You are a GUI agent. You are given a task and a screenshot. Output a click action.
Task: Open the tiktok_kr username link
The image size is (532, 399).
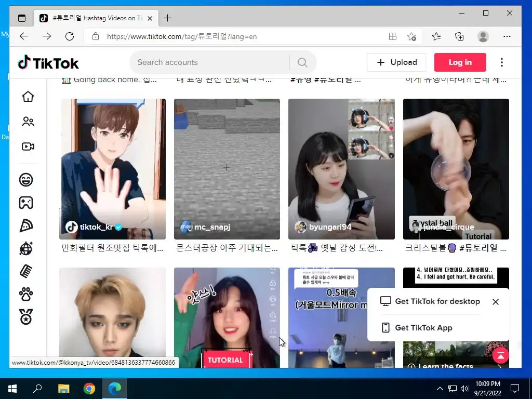coord(96,227)
